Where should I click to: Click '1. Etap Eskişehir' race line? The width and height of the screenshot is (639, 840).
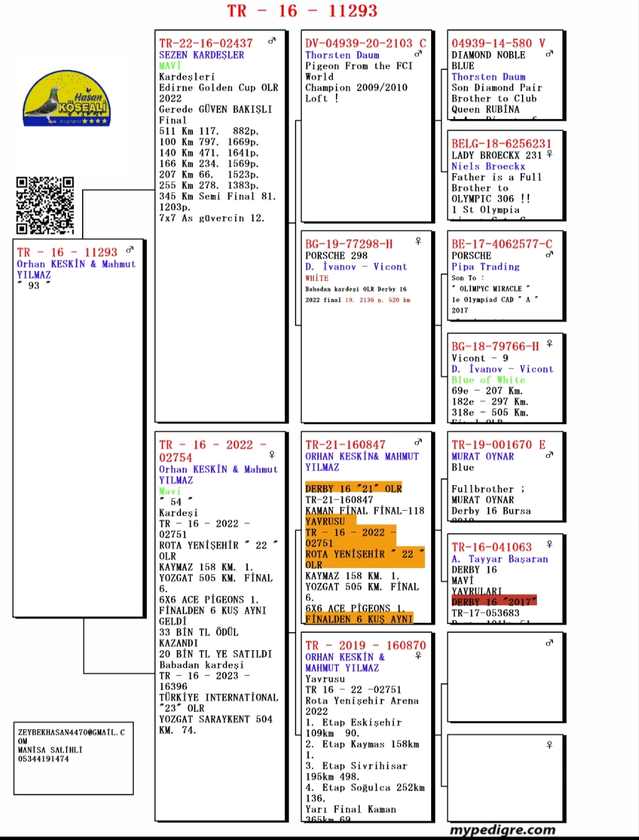[x=353, y=722]
